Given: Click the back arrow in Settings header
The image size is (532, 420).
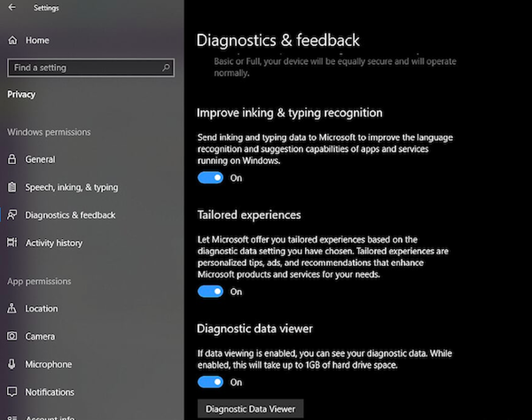Looking at the screenshot, I should [x=12, y=8].
